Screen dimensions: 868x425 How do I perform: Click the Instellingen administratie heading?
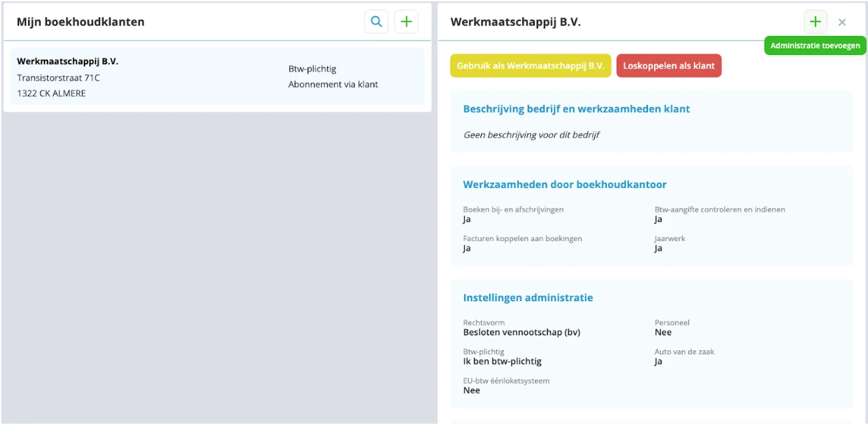(528, 297)
